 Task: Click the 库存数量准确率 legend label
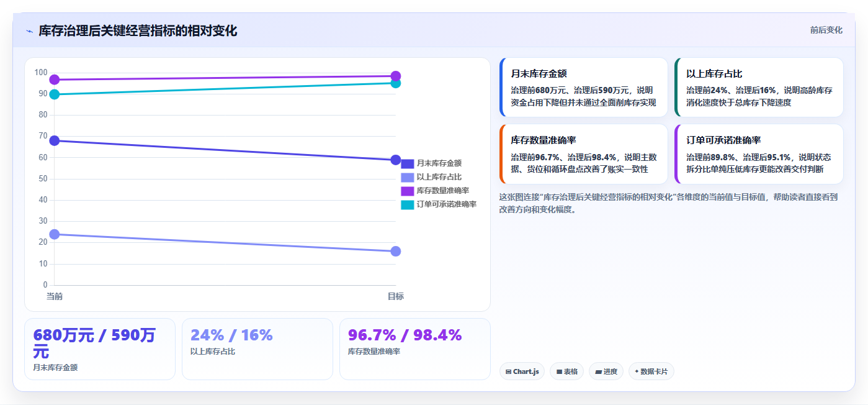[x=443, y=191]
